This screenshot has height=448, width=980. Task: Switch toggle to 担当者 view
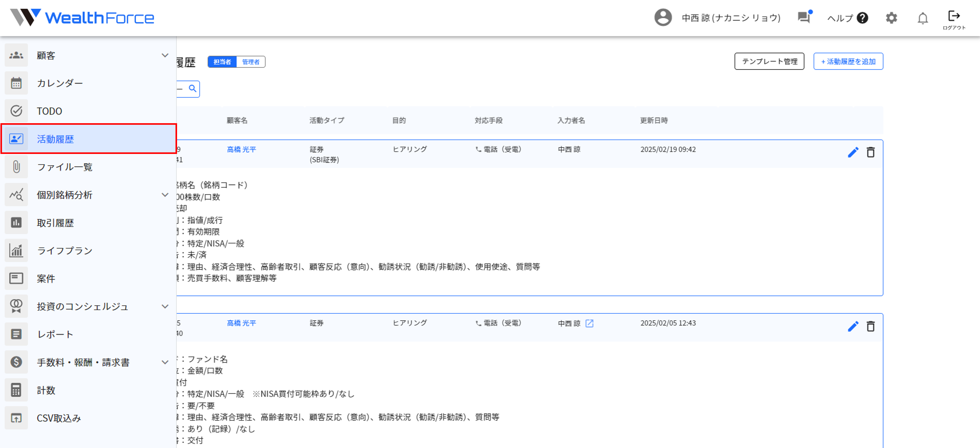222,62
